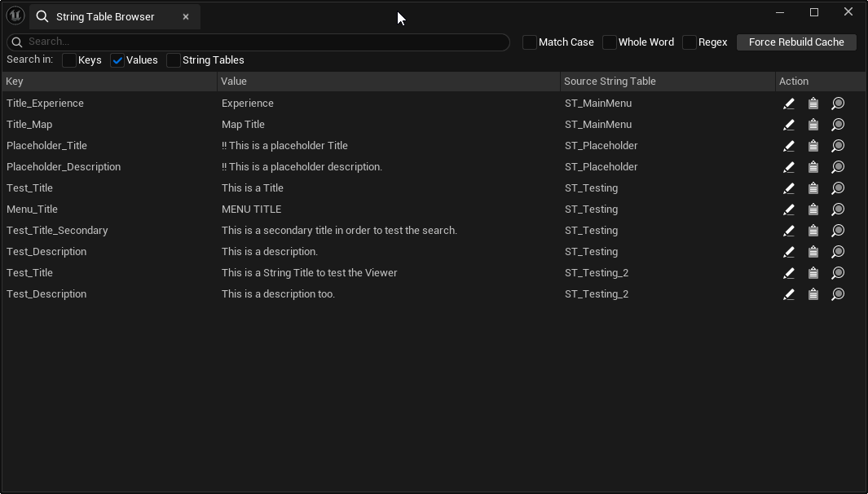Sort by the Value column header

389,82
